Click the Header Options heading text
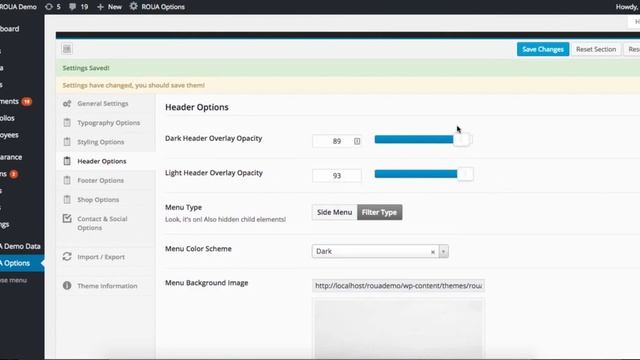The image size is (640, 360). 197,107
